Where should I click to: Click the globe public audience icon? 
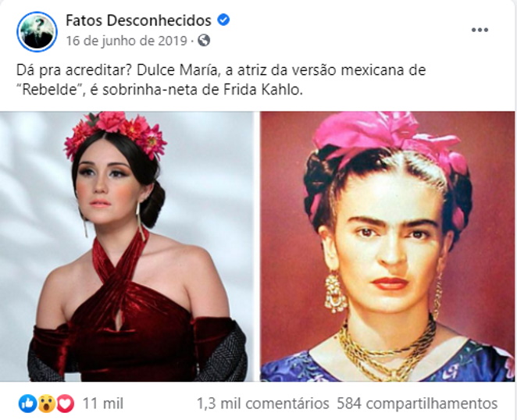click(204, 41)
